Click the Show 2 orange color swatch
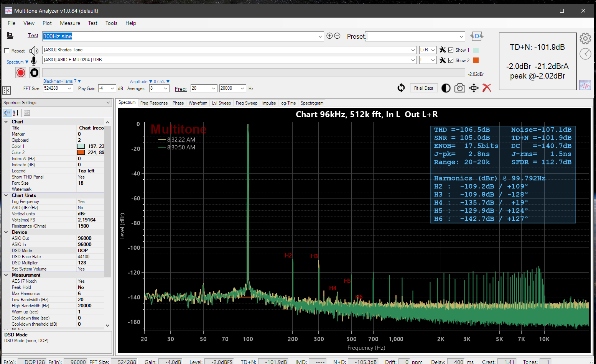 coord(476,60)
